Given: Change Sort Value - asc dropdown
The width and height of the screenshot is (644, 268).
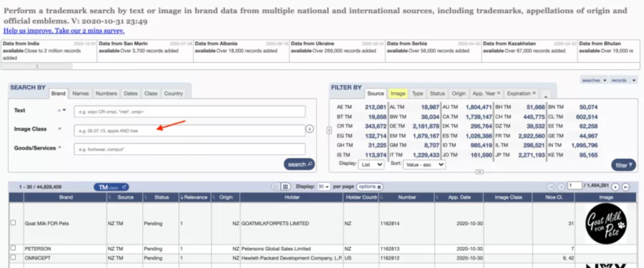Looking at the screenshot, I should (424, 165).
